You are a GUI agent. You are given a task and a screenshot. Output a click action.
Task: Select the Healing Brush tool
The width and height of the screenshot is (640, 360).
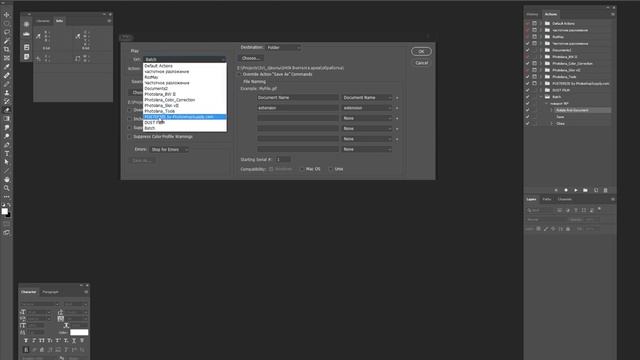pos(7,76)
